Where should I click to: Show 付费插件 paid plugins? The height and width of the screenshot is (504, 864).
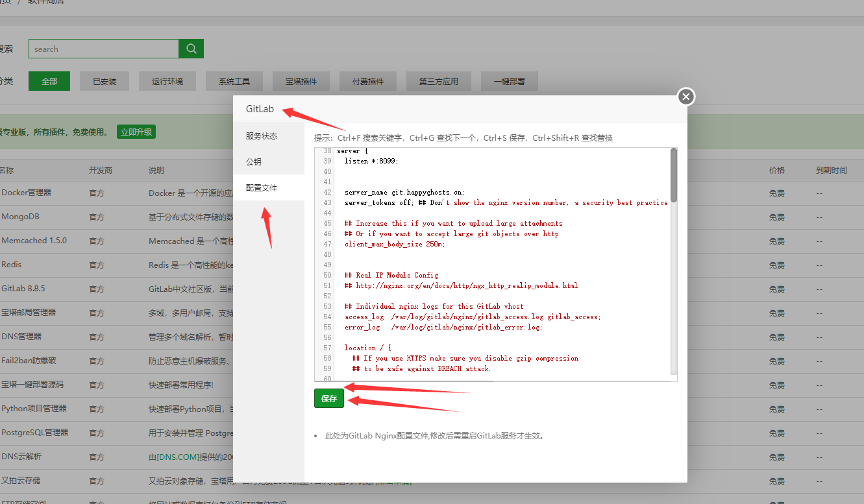pos(367,81)
